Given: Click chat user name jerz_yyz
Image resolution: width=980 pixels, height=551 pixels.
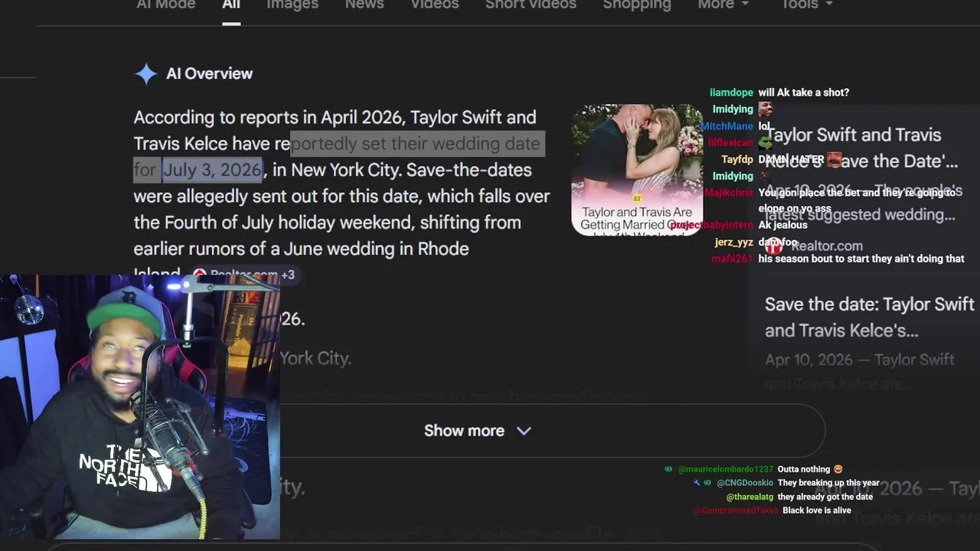Looking at the screenshot, I should point(734,243).
